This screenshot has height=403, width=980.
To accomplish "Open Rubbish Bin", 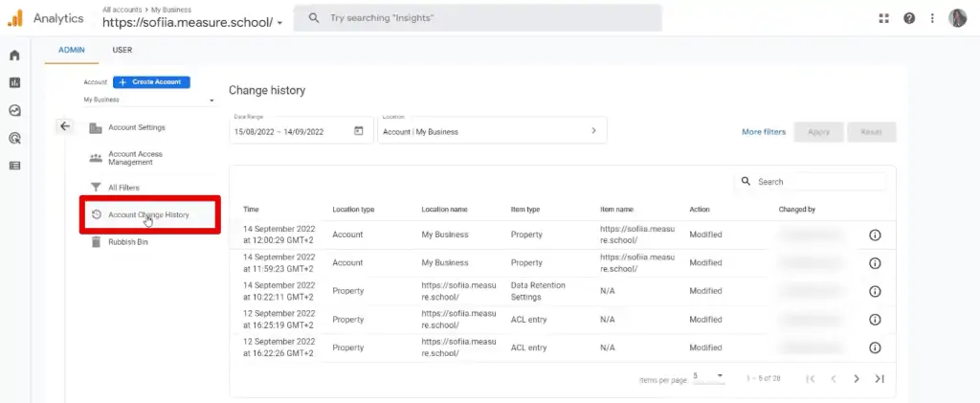I will [128, 242].
